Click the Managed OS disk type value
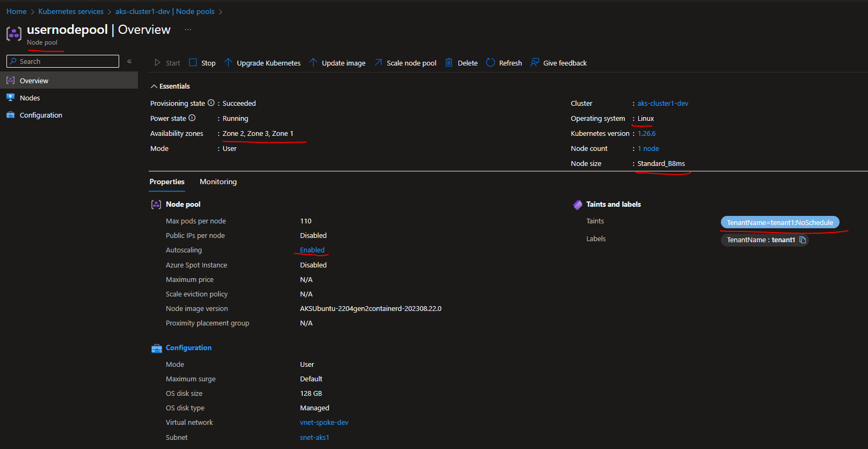This screenshot has width=868, height=449. (x=315, y=408)
